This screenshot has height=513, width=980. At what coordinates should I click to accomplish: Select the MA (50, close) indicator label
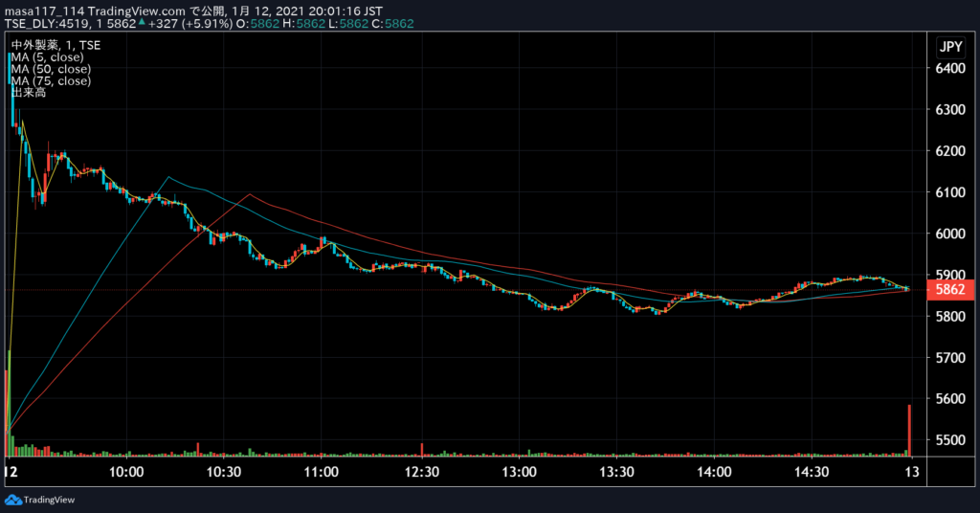pos(51,69)
